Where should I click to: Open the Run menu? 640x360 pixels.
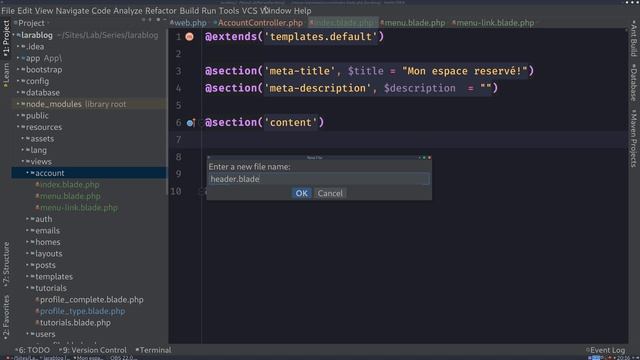209,11
